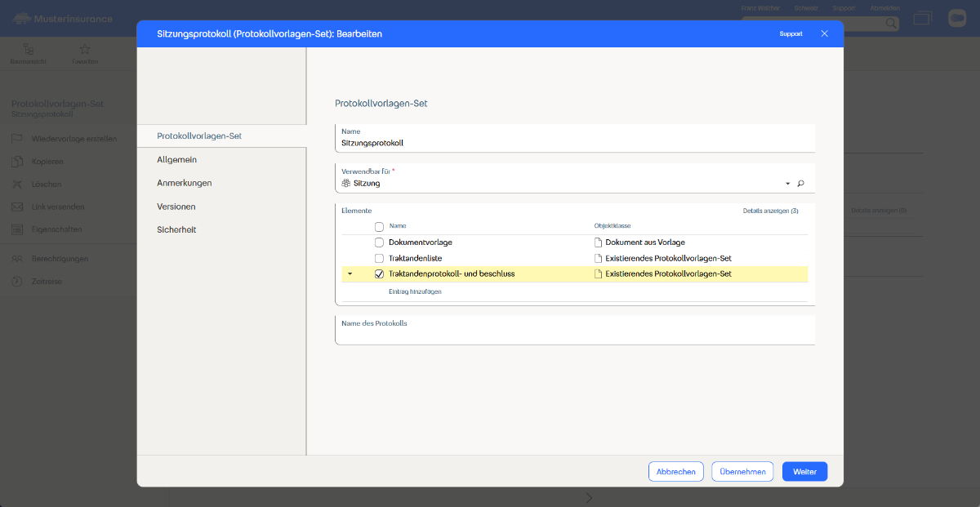Check the Traktandenliste checkbox
This screenshot has width=980, height=507.
pyautogui.click(x=379, y=258)
